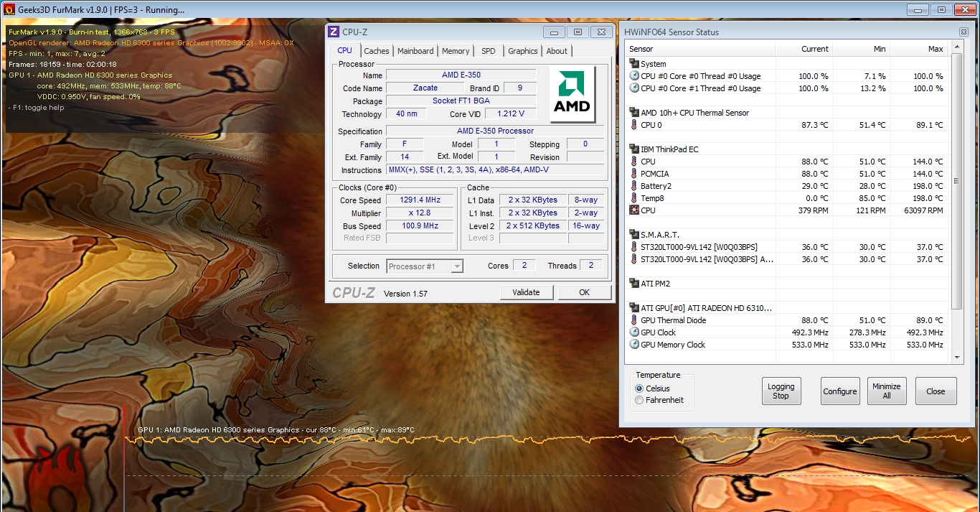
Task: Open the Graphics tab
Action: (x=523, y=51)
